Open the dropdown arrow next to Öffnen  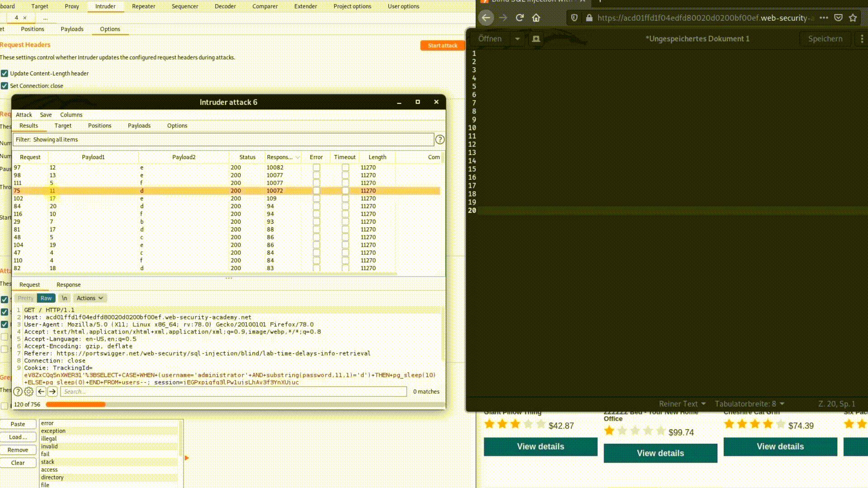click(x=517, y=39)
